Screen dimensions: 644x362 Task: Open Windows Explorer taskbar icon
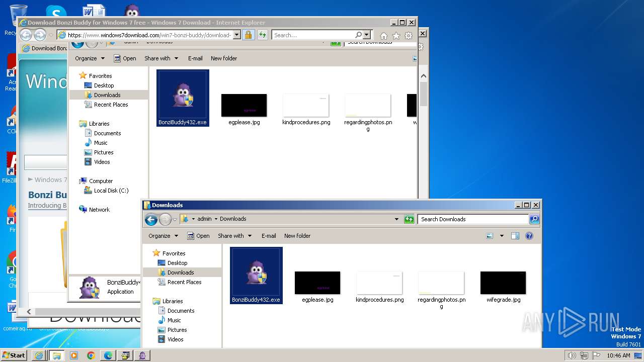tap(56, 355)
